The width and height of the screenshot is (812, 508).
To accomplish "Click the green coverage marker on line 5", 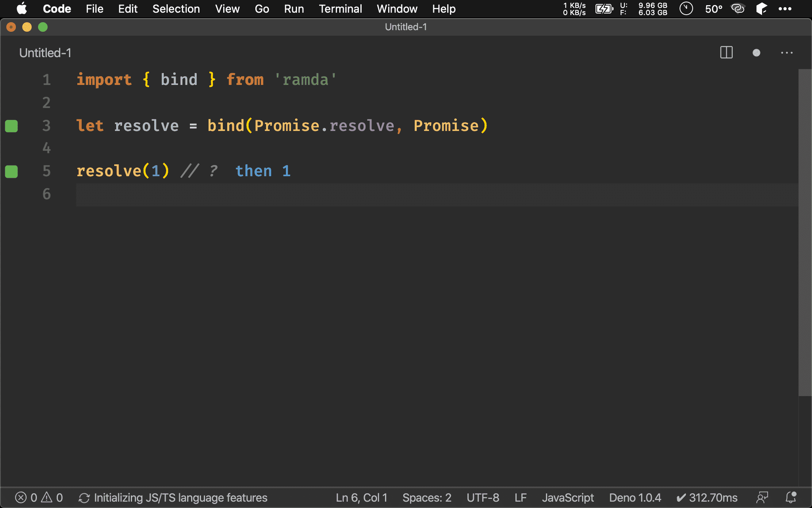I will click(x=11, y=171).
